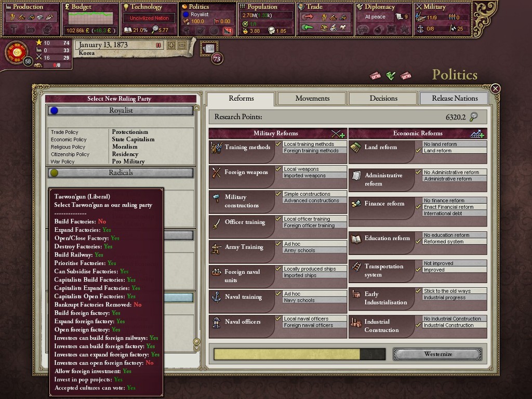Click the Transportation system rail icon
This screenshot has height=399, width=532.
pyautogui.click(x=356, y=267)
